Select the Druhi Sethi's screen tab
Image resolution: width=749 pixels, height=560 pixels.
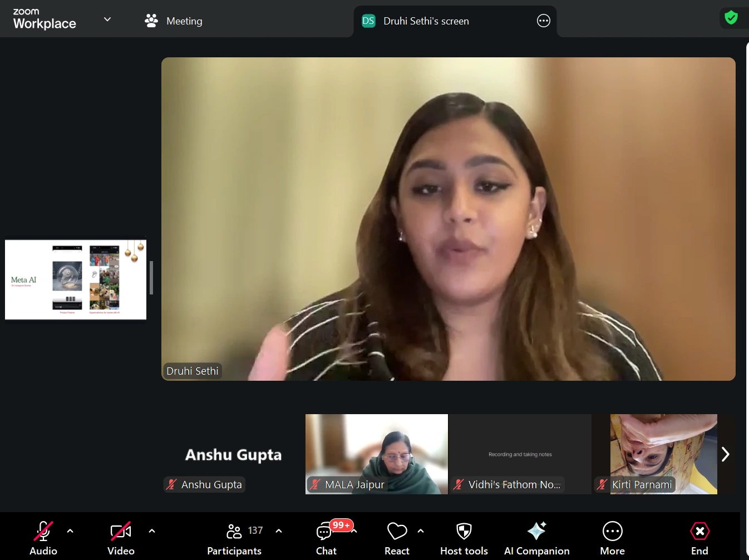click(x=426, y=21)
